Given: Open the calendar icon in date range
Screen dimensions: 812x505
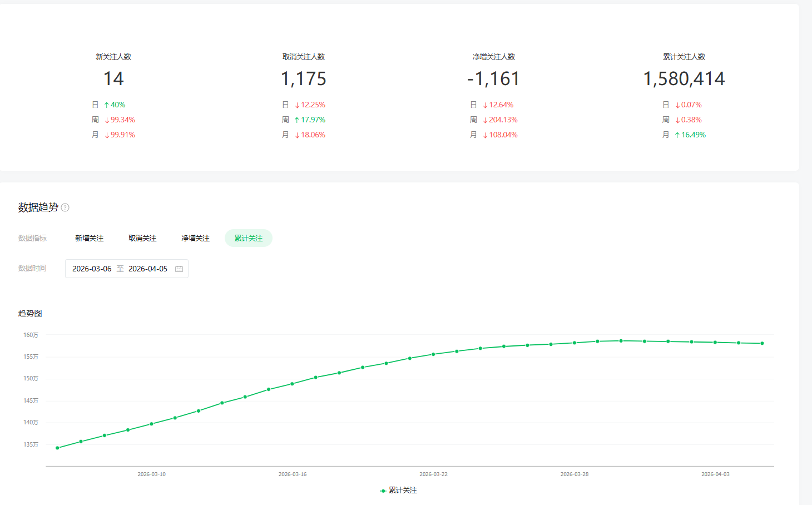Looking at the screenshot, I should pyautogui.click(x=179, y=269).
